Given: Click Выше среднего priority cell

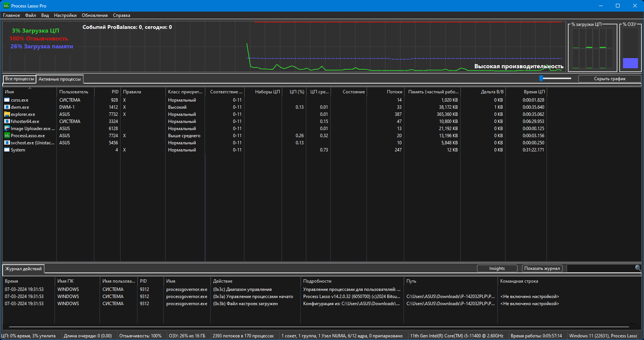Looking at the screenshot, I should tap(184, 136).
